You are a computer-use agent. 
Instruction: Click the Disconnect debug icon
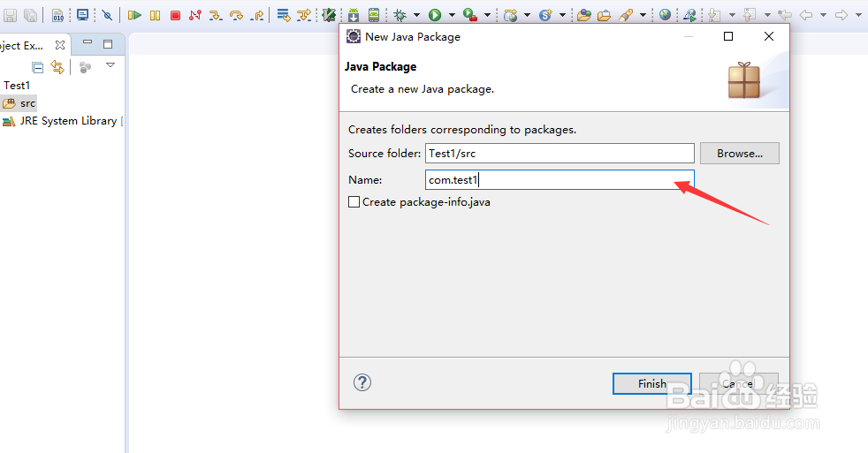194,15
